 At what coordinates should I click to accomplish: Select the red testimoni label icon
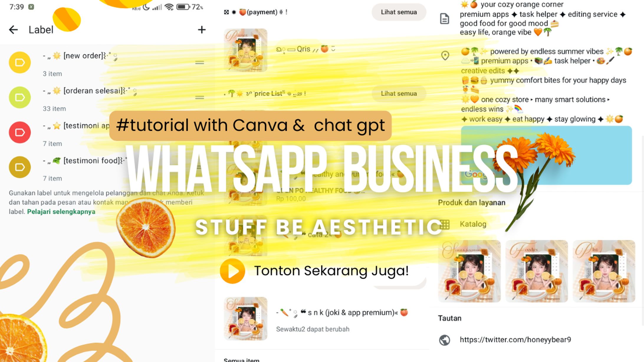(x=20, y=132)
